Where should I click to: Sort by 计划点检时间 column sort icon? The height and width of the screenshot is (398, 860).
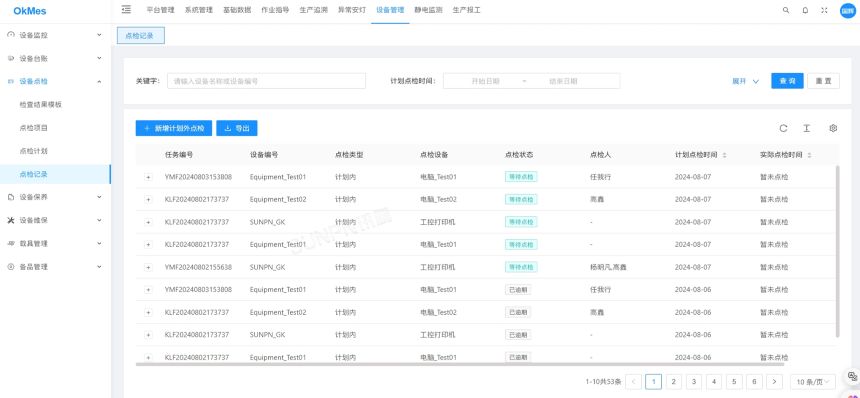click(725, 155)
